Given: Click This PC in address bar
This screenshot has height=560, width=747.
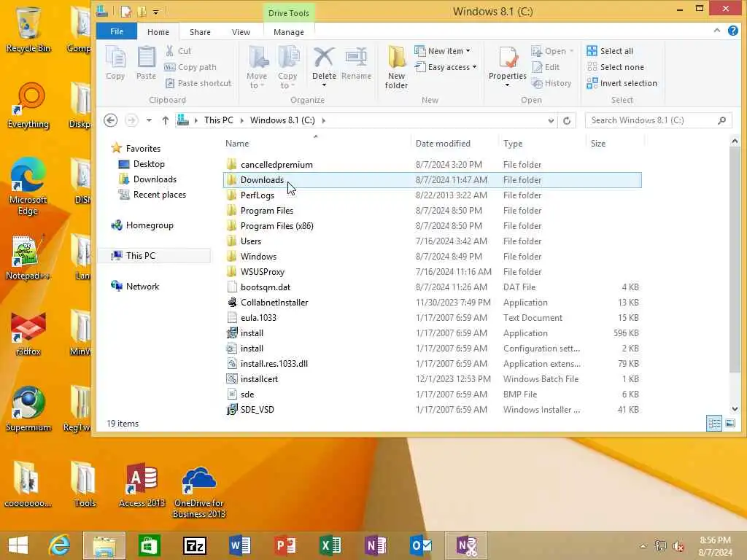Looking at the screenshot, I should [x=219, y=120].
